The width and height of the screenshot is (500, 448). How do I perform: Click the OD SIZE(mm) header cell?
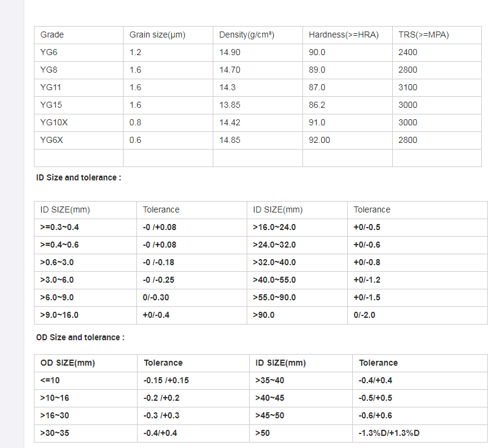point(85,363)
